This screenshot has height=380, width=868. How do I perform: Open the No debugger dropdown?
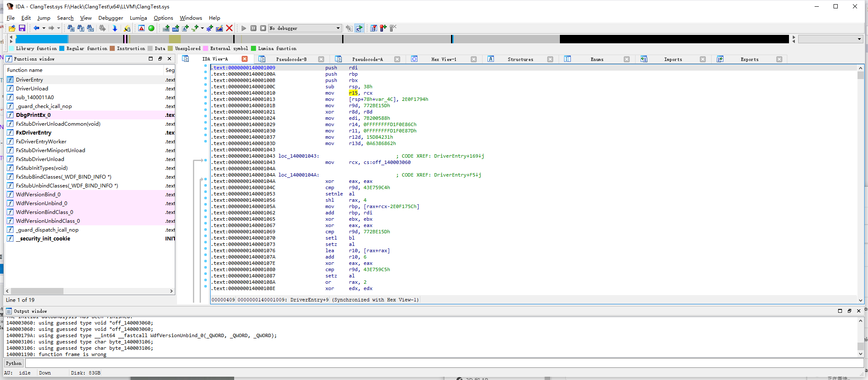click(x=338, y=28)
